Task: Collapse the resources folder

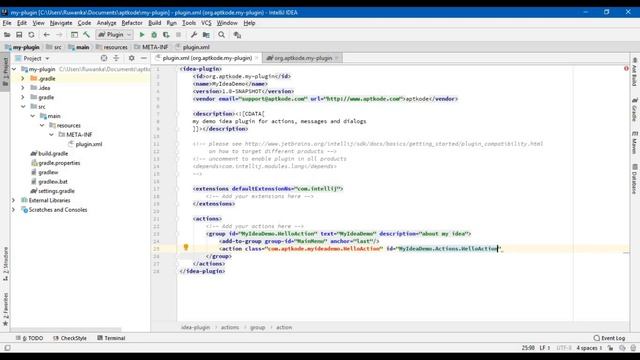Action: 42,125
